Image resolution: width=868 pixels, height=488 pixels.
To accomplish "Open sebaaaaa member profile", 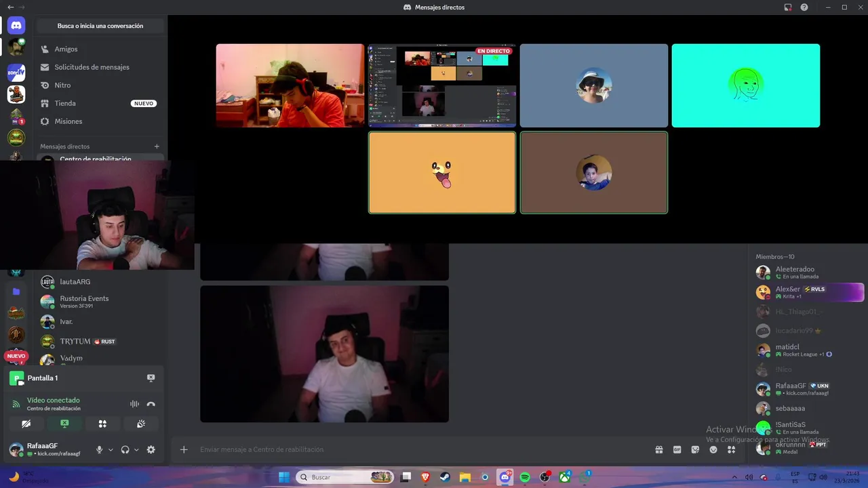I will (809, 409).
